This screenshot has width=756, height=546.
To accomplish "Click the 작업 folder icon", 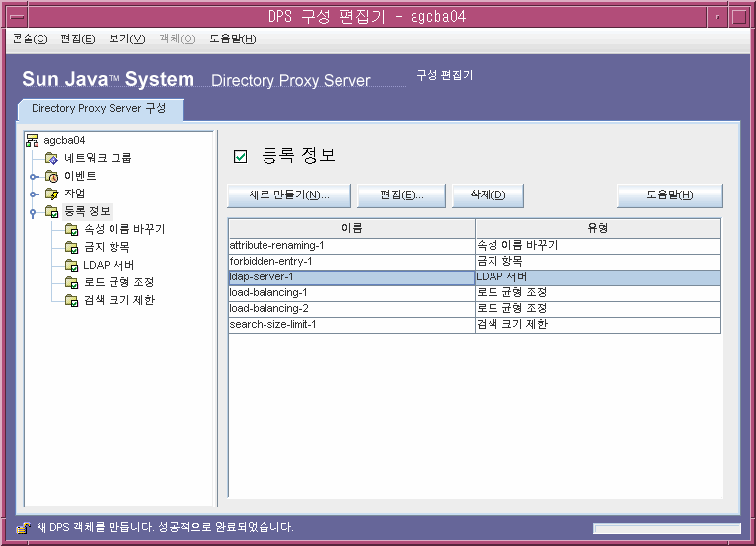I will point(51,194).
